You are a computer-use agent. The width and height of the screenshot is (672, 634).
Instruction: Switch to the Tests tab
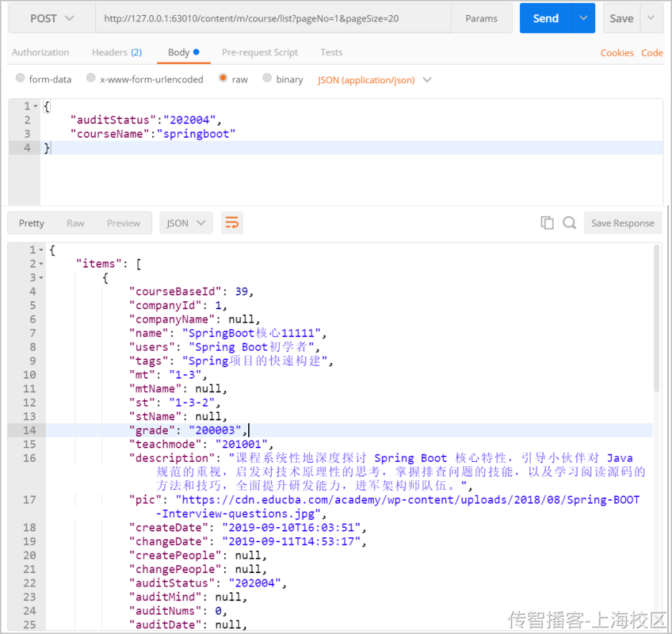tap(331, 52)
